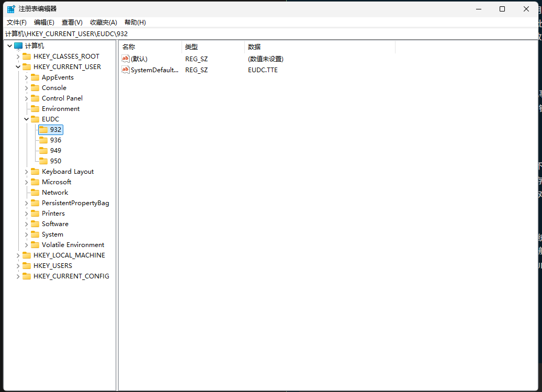542x392 pixels.
Task: Expand the Volatile Environment key
Action: click(26, 245)
